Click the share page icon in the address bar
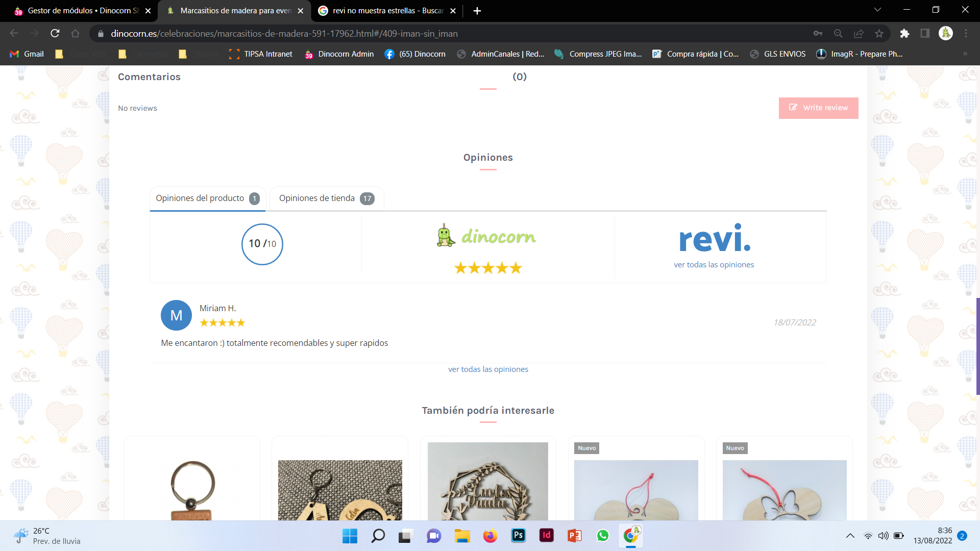 (x=859, y=33)
